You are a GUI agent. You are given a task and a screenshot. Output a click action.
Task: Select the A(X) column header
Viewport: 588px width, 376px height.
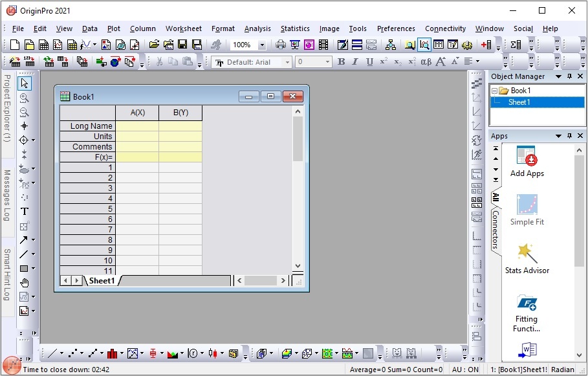click(137, 113)
